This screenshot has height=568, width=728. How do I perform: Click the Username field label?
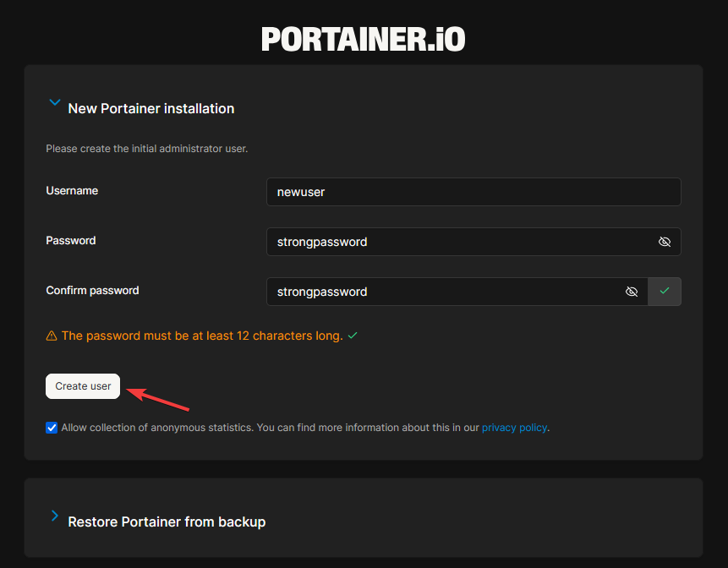click(x=72, y=191)
